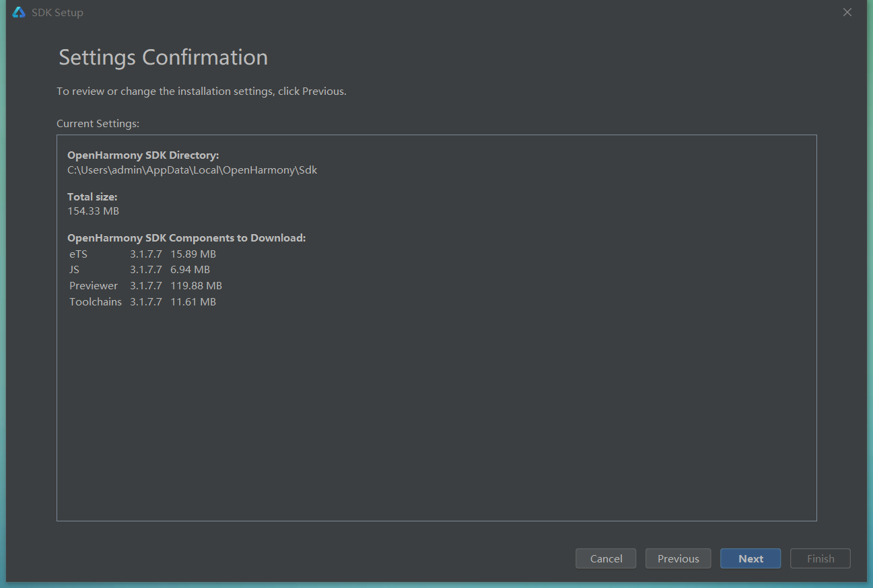Screen dimensions: 873x588
Task: Click the 154.33 MB total size value
Action: click(93, 211)
